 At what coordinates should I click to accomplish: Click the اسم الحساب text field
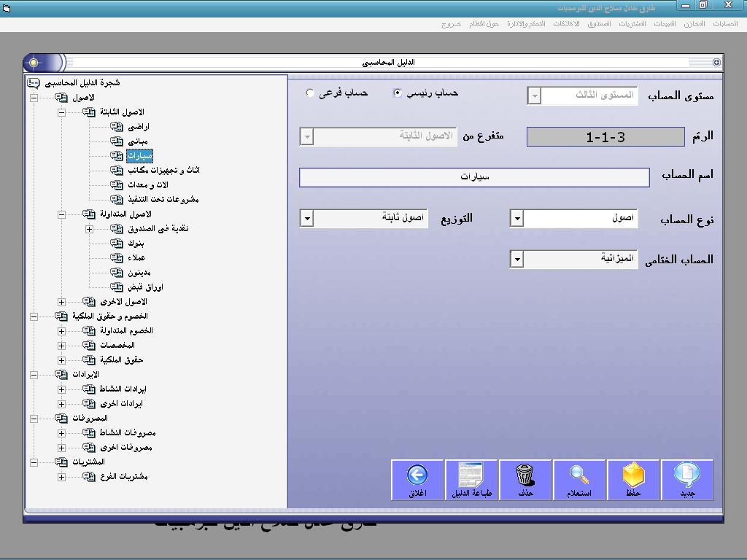pyautogui.click(x=474, y=177)
